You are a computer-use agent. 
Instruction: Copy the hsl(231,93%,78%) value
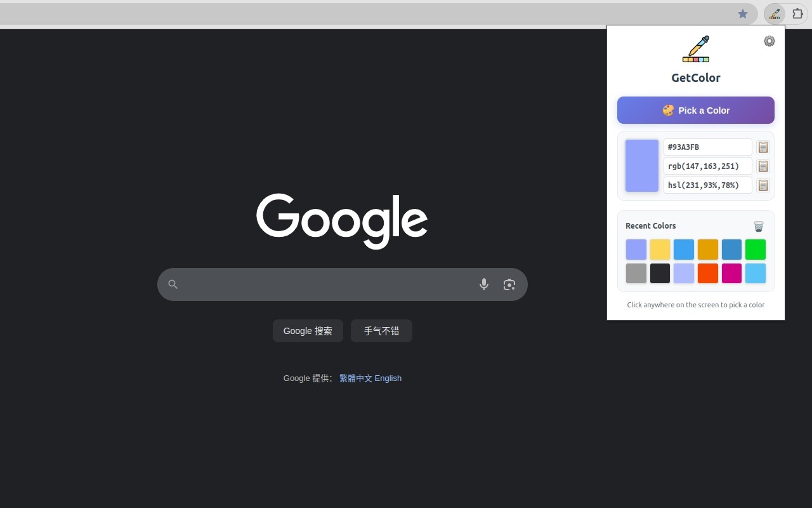pos(763,185)
